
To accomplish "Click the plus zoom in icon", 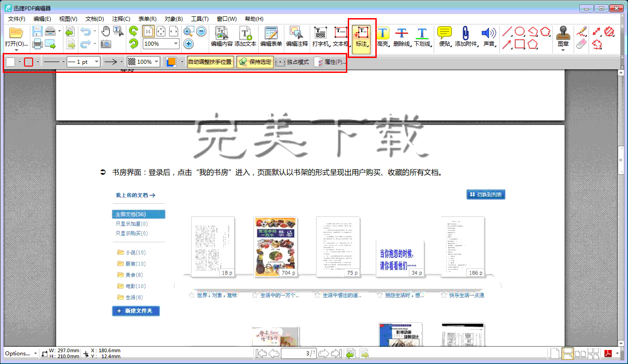I will tap(189, 44).
